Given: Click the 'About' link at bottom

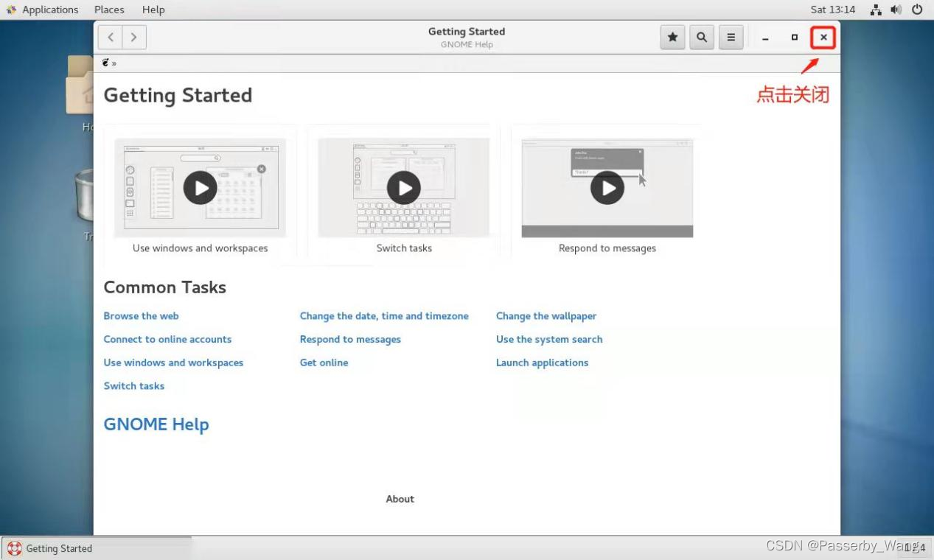Looking at the screenshot, I should (400, 499).
